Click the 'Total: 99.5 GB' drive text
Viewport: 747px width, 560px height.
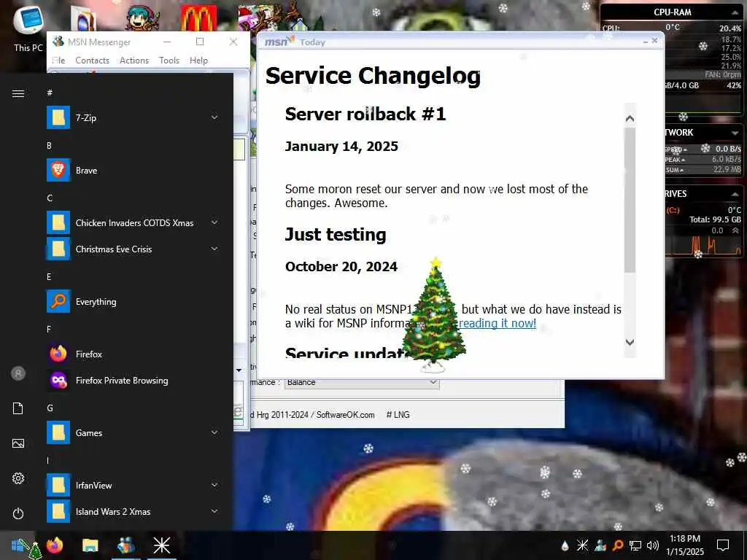click(x=715, y=219)
